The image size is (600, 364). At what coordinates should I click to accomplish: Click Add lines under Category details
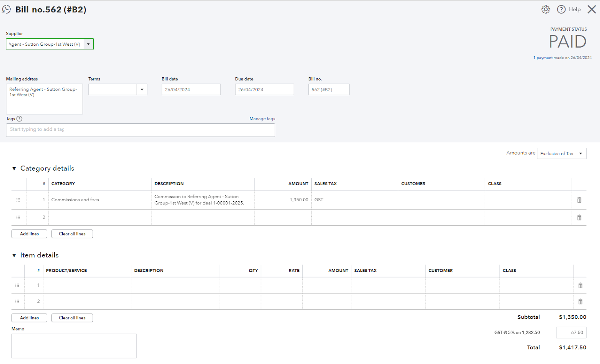29,234
